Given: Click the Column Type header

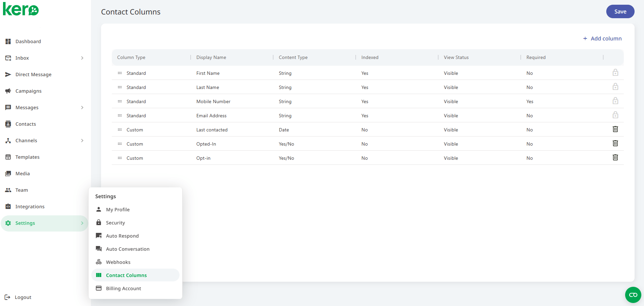Looking at the screenshot, I should click(x=131, y=57).
